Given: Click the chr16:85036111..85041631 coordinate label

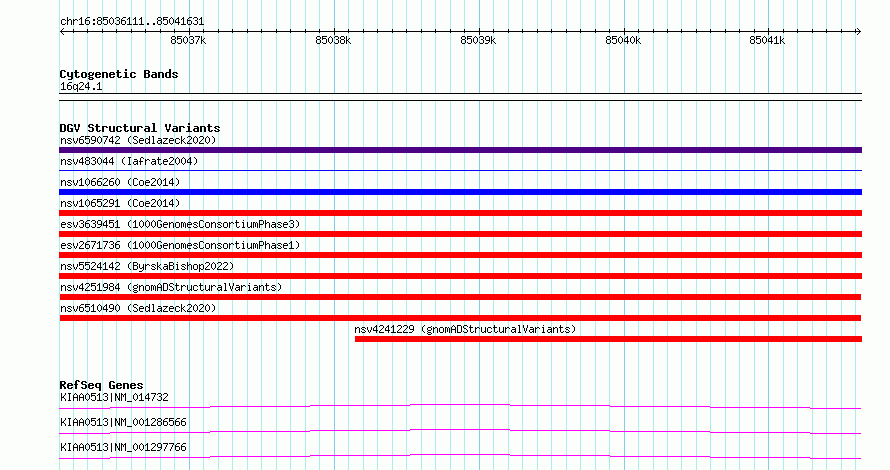Looking at the screenshot, I should pos(132,22).
